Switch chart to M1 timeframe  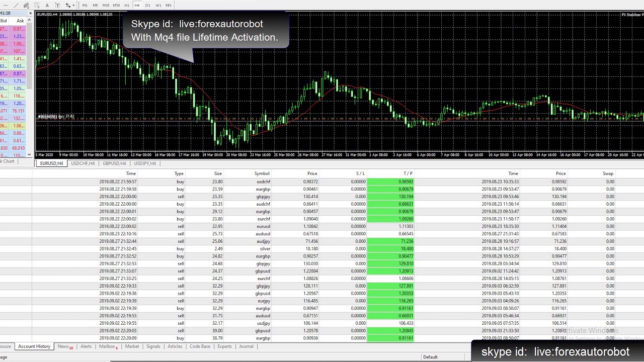click(x=85, y=6)
